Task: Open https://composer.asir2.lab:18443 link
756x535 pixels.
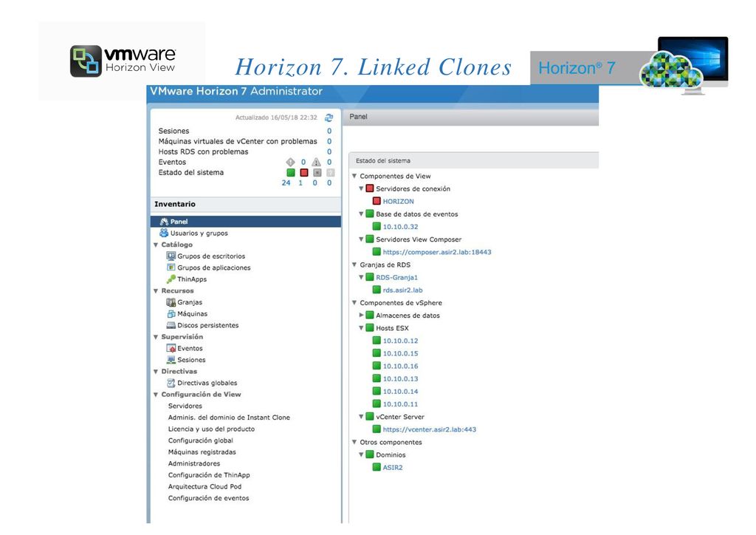Action: pyautogui.click(x=437, y=252)
